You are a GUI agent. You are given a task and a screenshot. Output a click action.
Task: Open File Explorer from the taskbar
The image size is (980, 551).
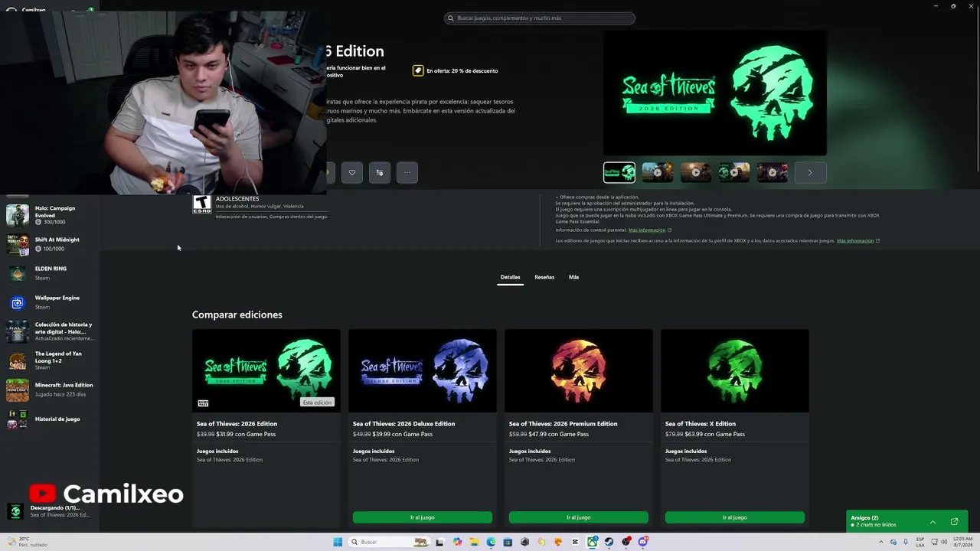point(474,542)
